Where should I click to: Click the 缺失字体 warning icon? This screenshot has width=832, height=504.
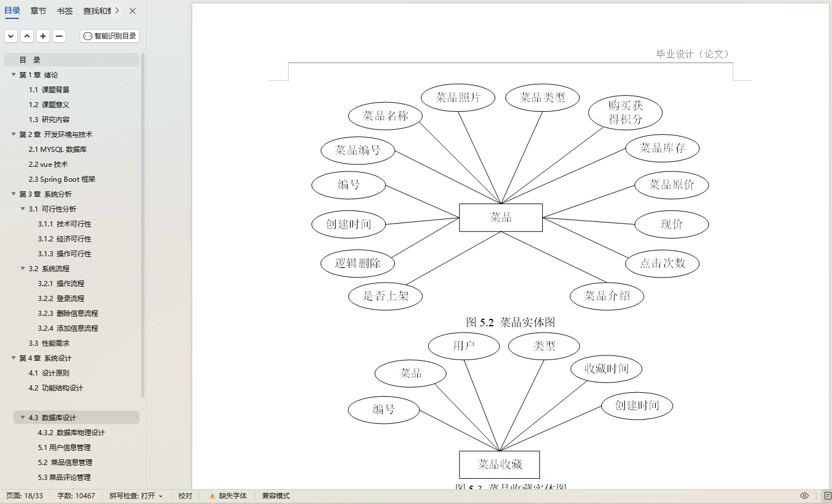click(x=212, y=496)
